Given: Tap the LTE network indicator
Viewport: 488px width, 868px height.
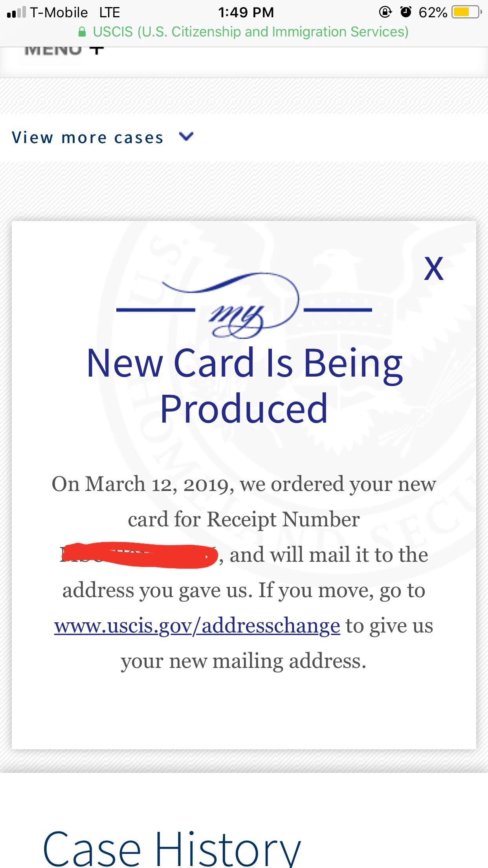Looking at the screenshot, I should (x=109, y=13).
